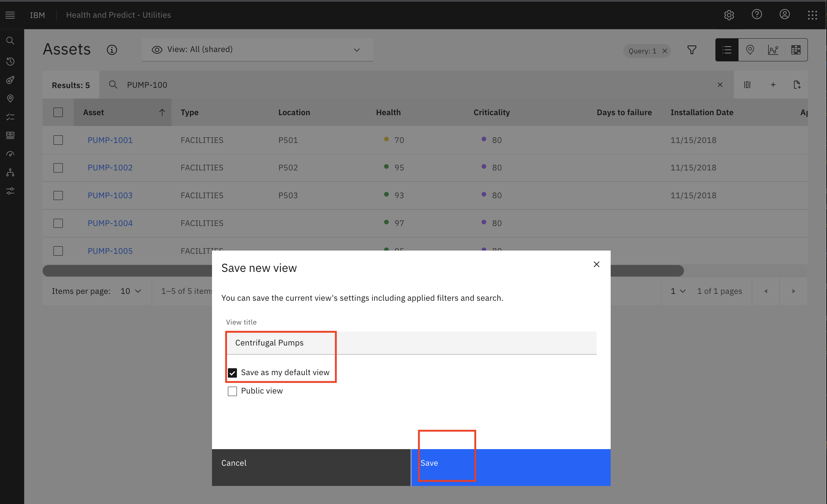Enable the Public view checkbox
The width and height of the screenshot is (827, 504).
click(x=232, y=391)
